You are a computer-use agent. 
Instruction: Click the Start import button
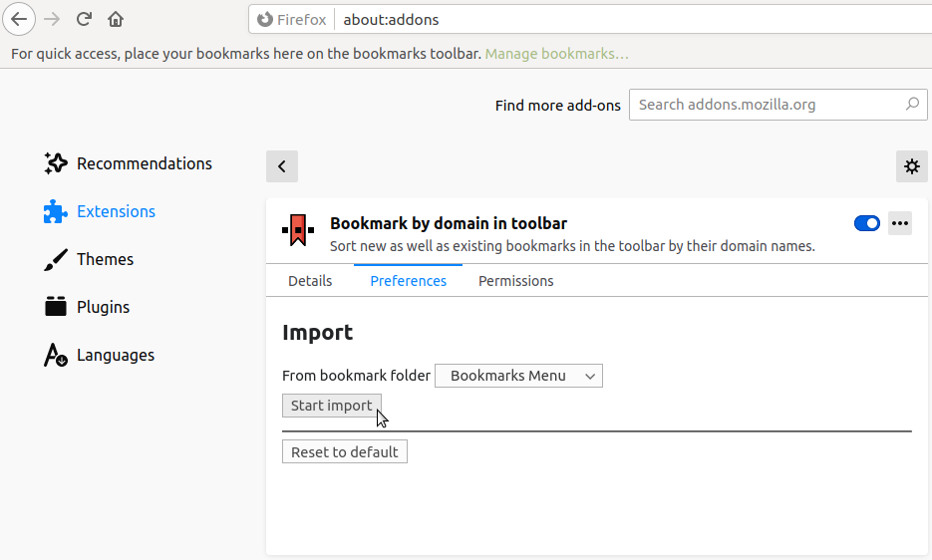pyautogui.click(x=332, y=406)
